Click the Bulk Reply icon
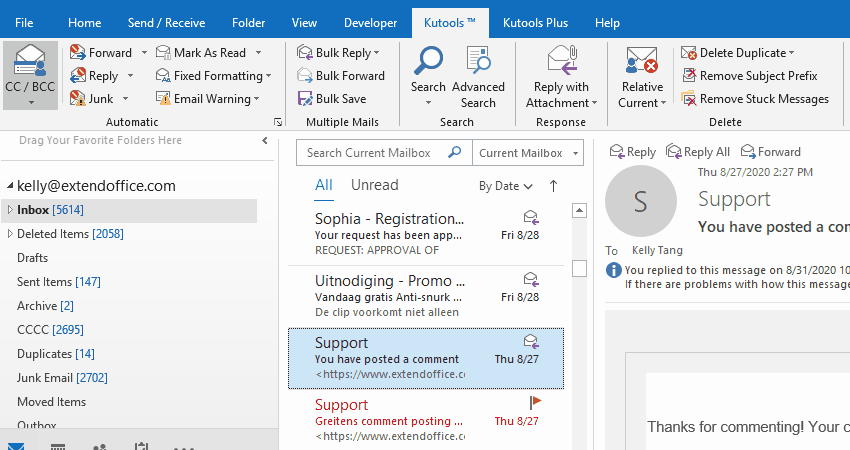The image size is (850, 450). pyautogui.click(x=305, y=53)
